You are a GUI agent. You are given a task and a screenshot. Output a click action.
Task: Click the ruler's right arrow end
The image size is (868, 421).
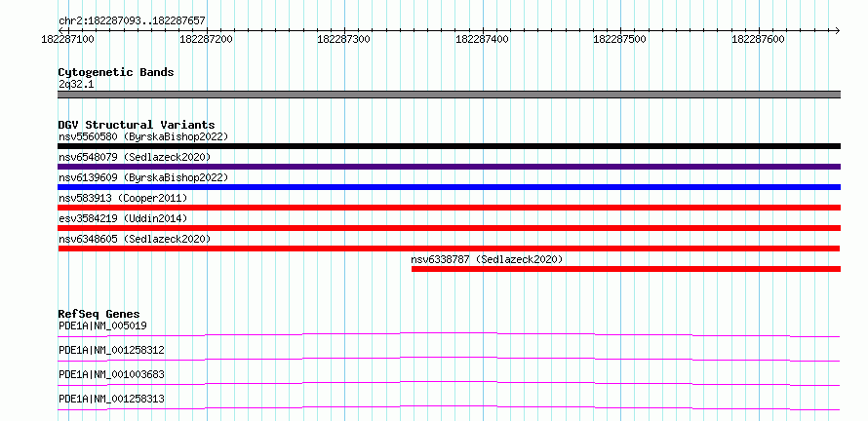pos(837,30)
